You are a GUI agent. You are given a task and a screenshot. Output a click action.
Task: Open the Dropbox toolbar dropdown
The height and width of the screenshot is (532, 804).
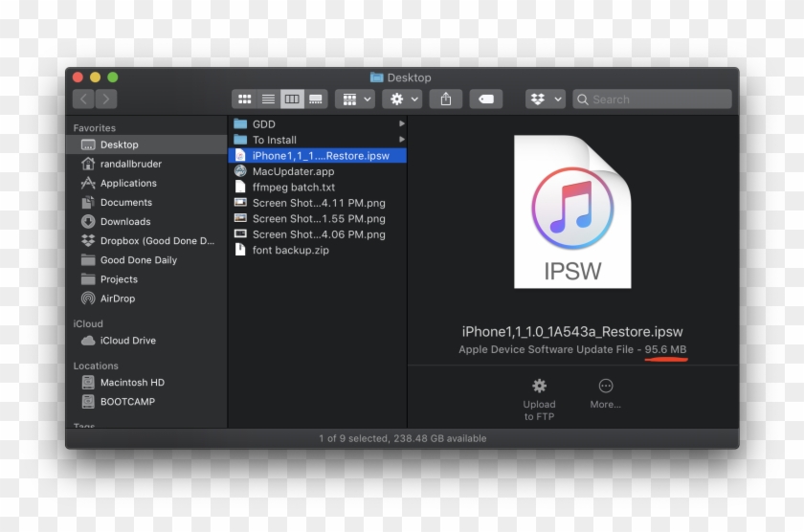point(545,100)
